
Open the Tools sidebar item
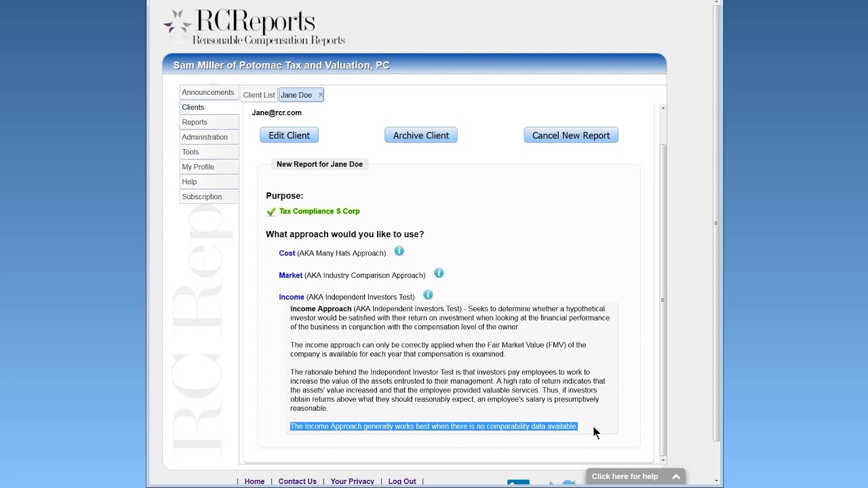(x=209, y=152)
